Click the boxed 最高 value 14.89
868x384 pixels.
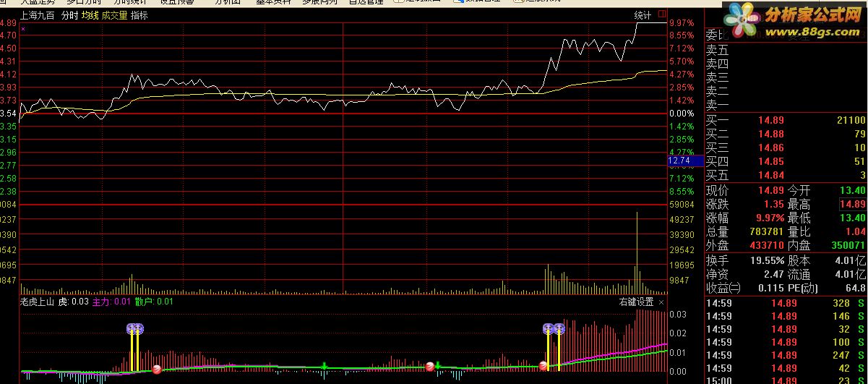click(852, 205)
